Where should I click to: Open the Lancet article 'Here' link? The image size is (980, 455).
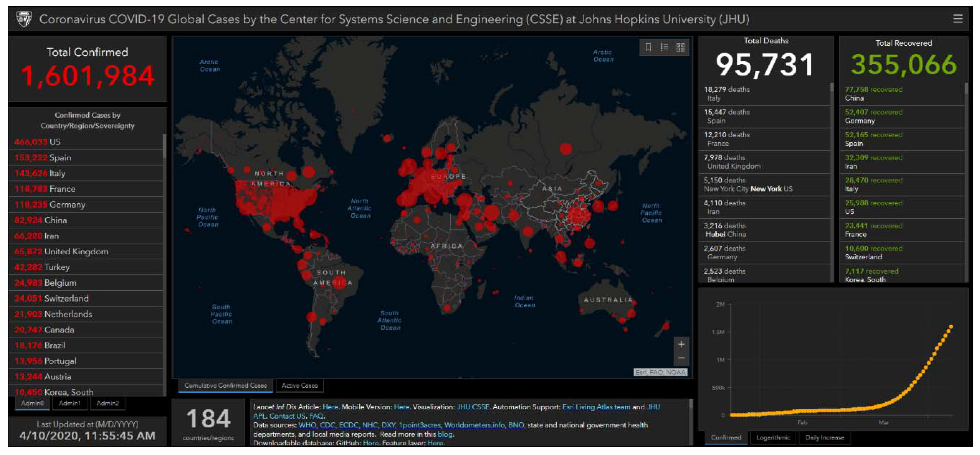[330, 407]
